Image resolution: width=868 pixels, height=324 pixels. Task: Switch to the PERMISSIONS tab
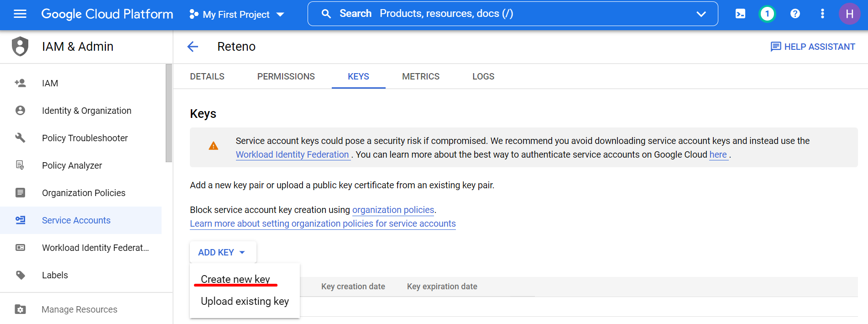point(286,76)
